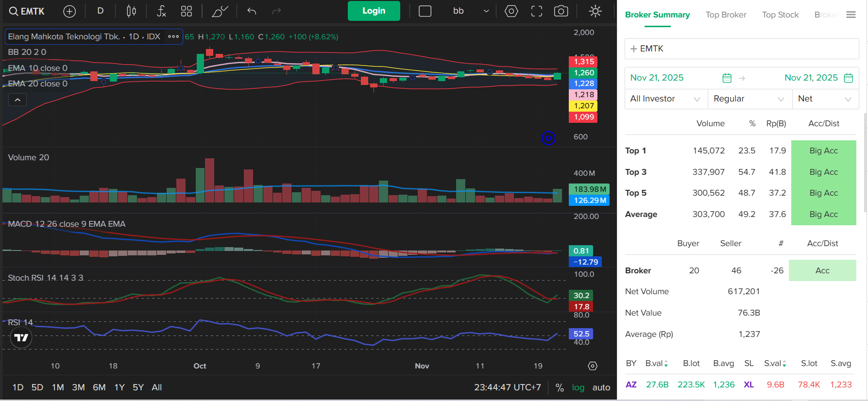
Task: Switch to the Top Stock tab
Action: pyautogui.click(x=780, y=15)
